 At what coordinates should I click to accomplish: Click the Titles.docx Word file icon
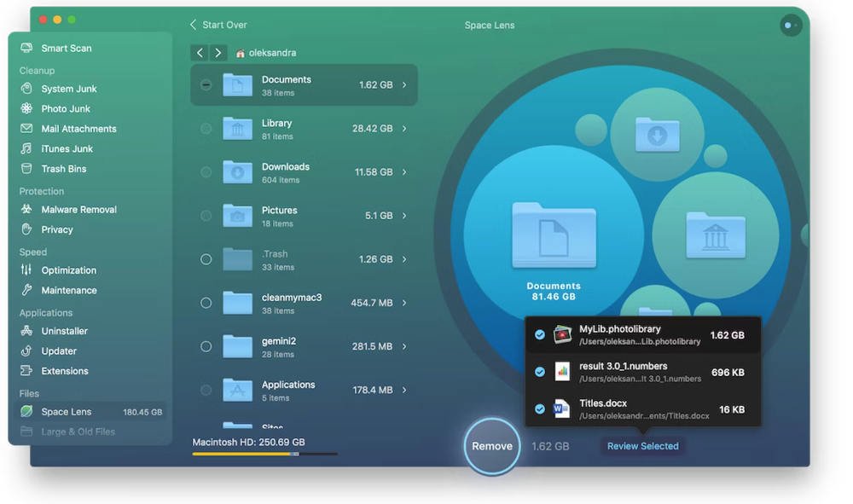[561, 408]
